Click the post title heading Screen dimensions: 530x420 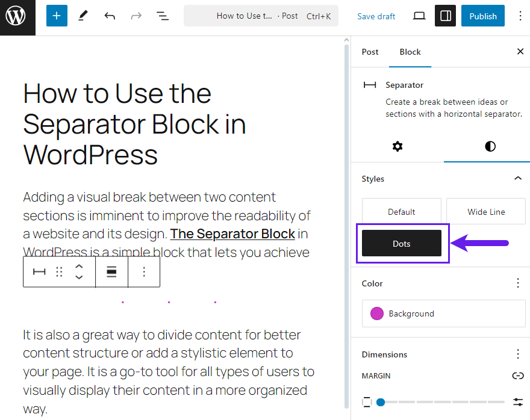tap(134, 124)
